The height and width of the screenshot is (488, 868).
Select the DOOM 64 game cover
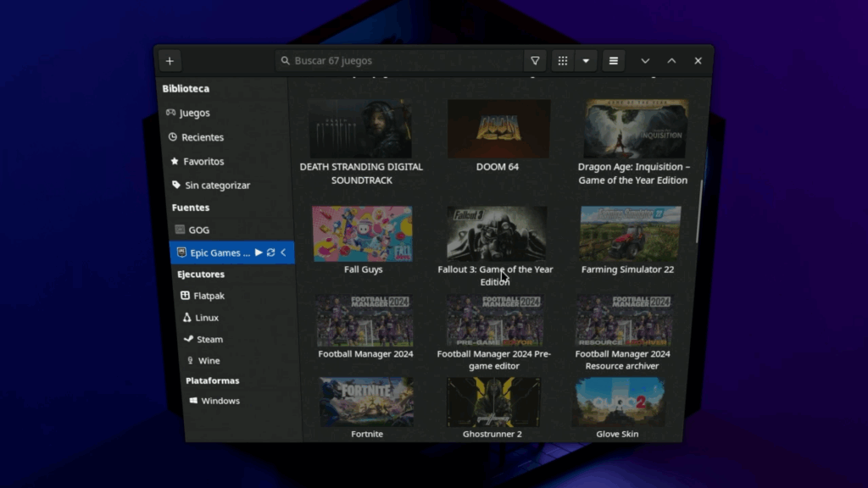click(x=498, y=129)
